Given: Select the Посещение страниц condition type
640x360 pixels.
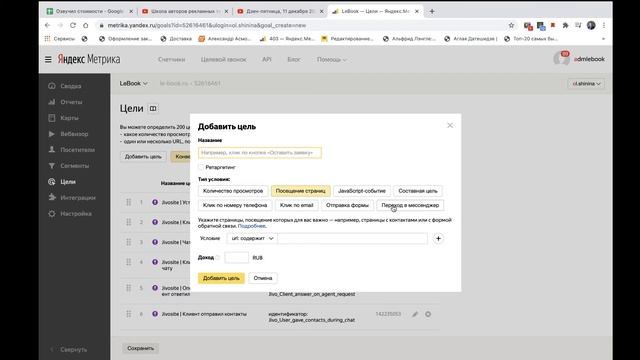Looking at the screenshot, I should pos(300,191).
